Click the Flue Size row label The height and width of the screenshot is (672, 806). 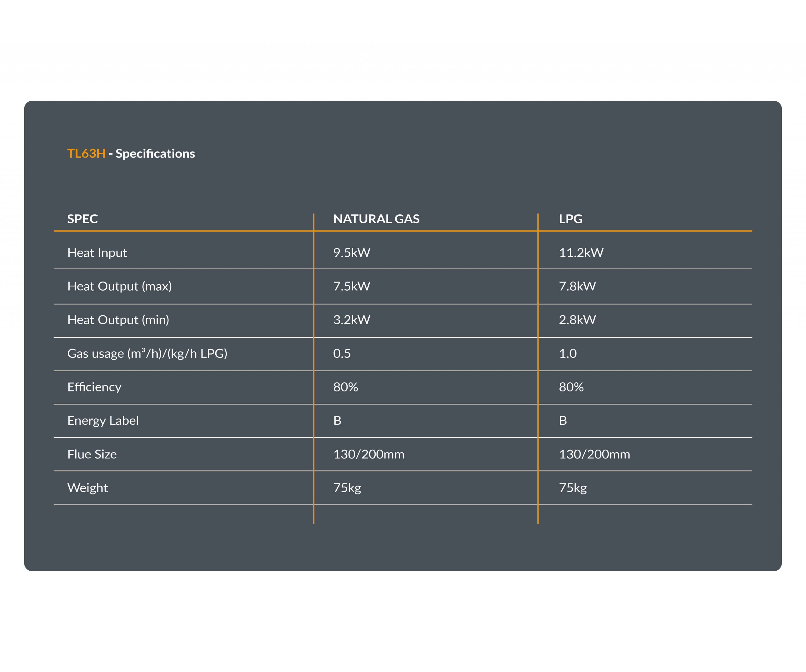92,454
